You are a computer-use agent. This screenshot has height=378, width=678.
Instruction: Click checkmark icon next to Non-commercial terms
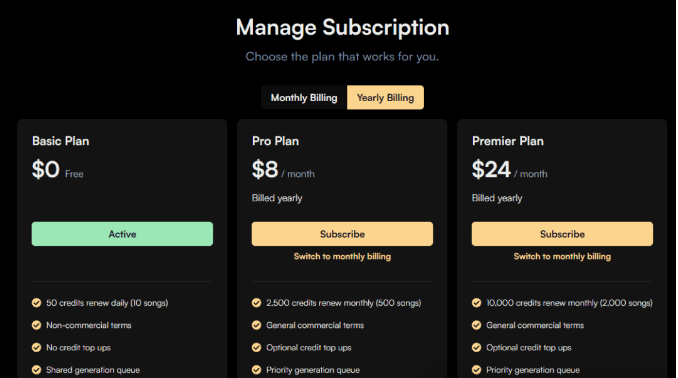(36, 325)
